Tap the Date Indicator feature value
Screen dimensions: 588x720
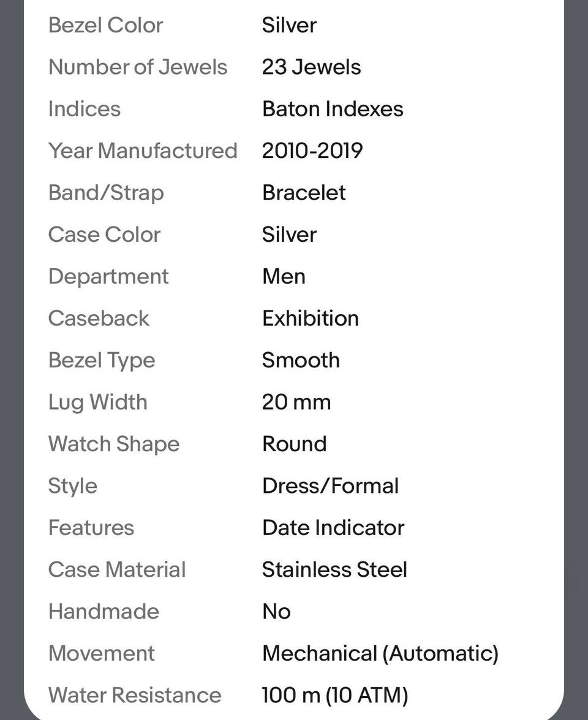pyautogui.click(x=333, y=528)
